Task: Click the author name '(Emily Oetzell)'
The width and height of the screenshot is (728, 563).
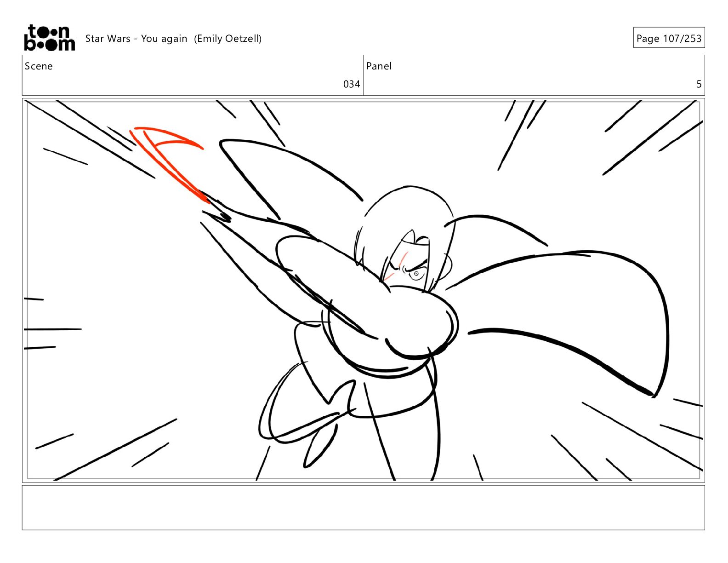Action: click(x=227, y=39)
